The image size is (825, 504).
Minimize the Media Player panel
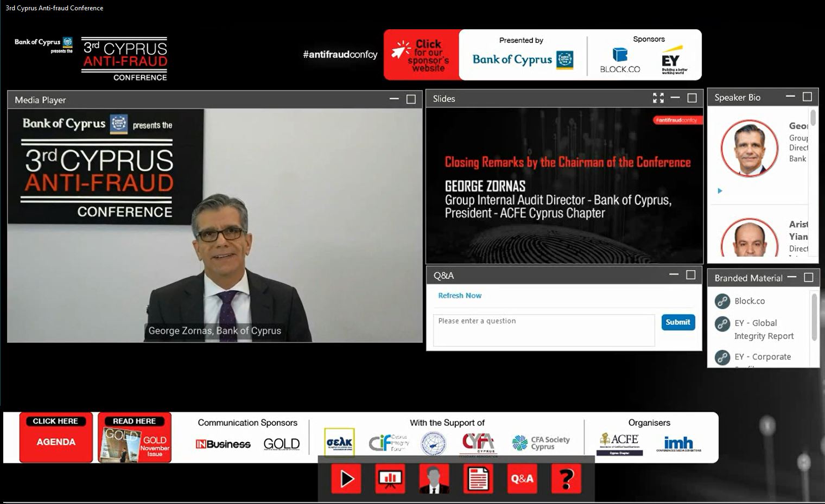tap(394, 99)
